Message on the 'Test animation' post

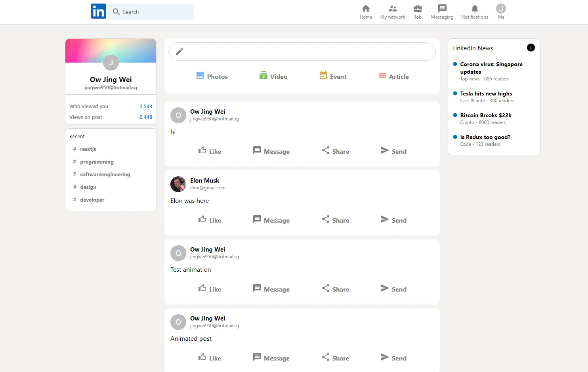(271, 289)
